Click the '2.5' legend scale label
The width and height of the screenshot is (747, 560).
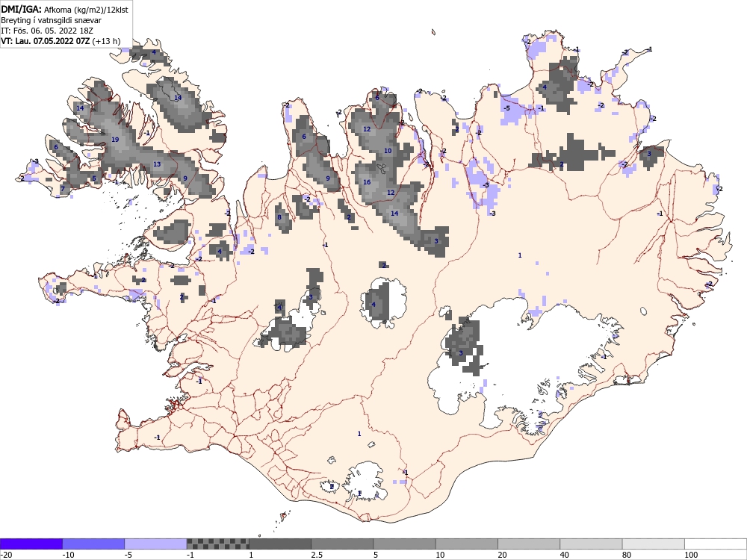click(x=316, y=555)
